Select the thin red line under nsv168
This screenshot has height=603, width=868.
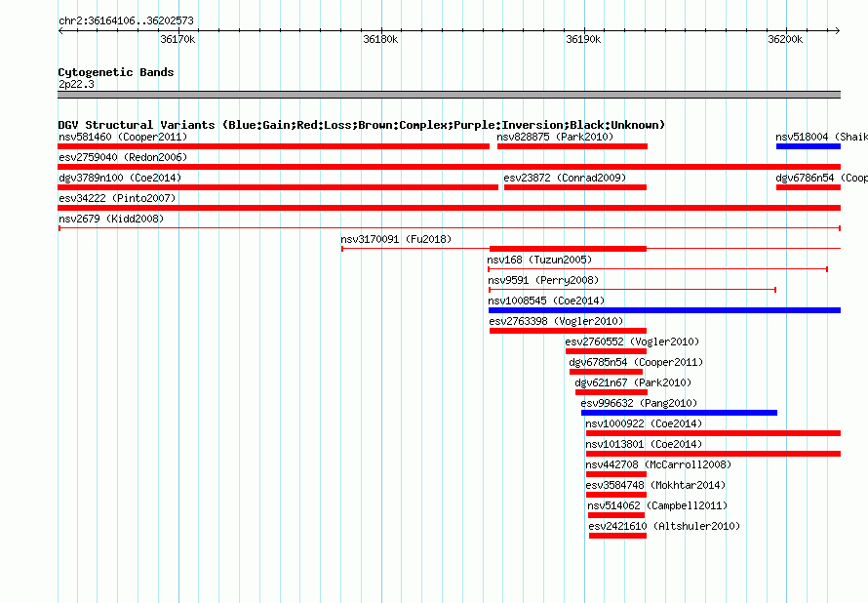point(657,269)
